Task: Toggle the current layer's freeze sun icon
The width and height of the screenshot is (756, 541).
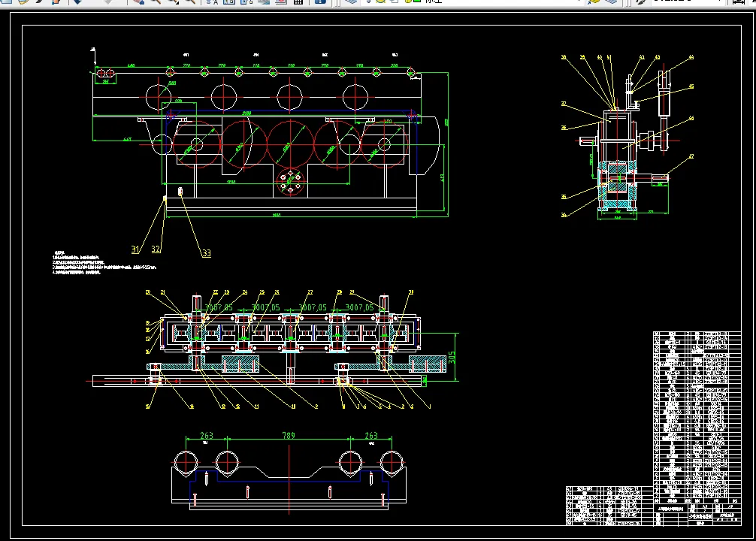Action: pos(381,2)
